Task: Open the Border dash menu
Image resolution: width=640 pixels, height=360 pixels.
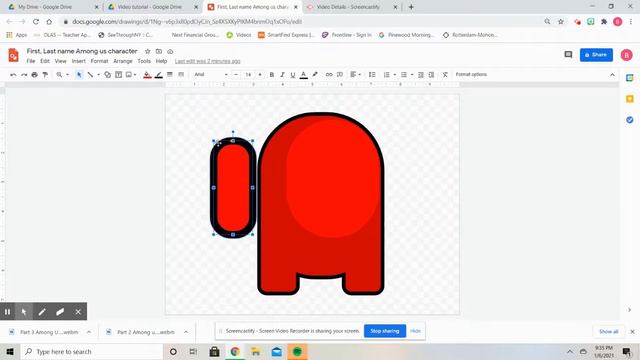Action: coord(181,75)
